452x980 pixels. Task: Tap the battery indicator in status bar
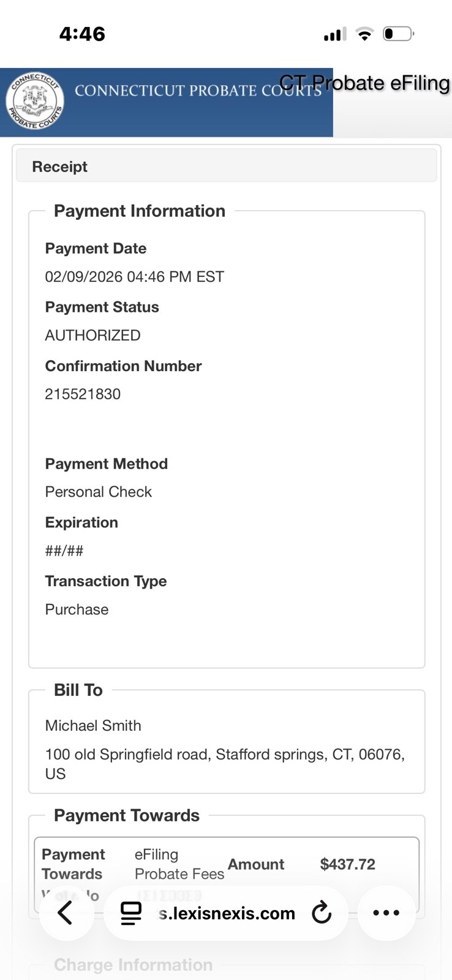[x=398, y=34]
